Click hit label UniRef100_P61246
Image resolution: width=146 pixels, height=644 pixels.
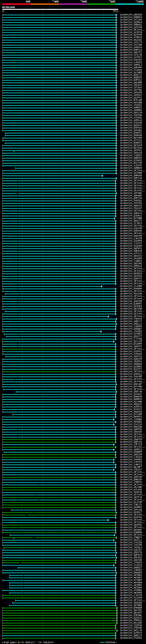click(131, 294)
